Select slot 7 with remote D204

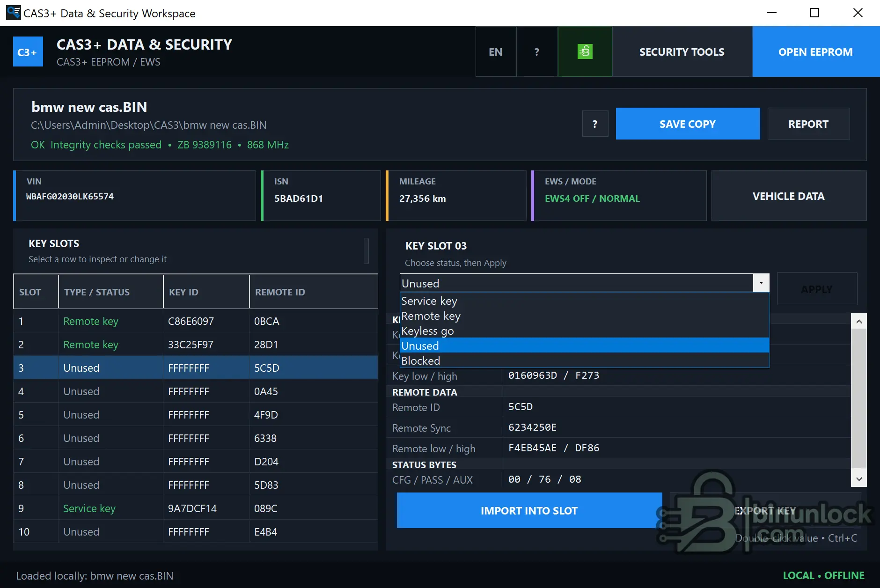click(196, 461)
